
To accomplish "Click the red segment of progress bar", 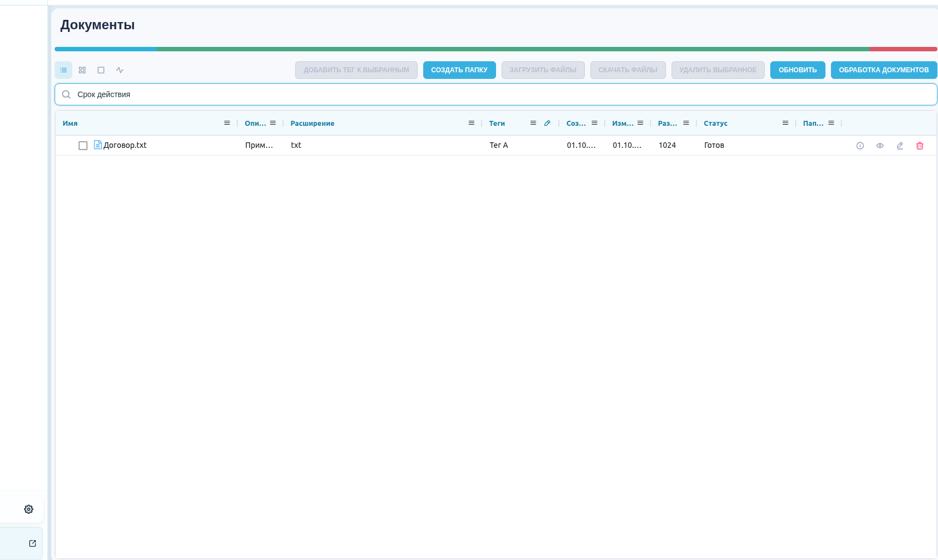I will pyautogui.click(x=903, y=49).
